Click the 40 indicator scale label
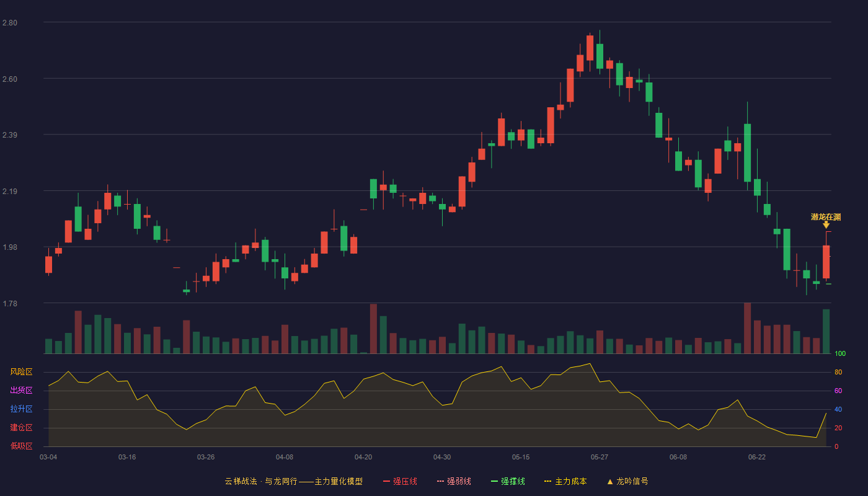 (838, 410)
